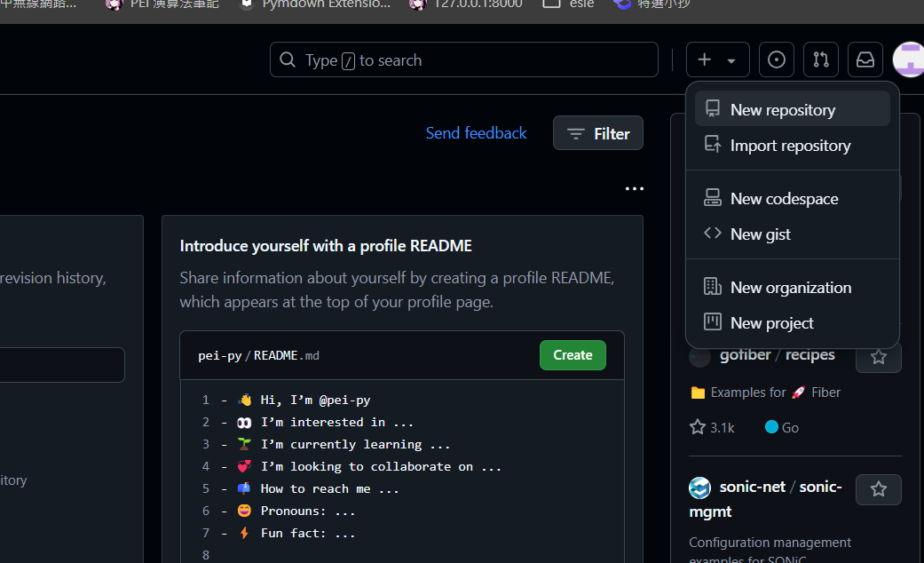Open the Issues circle-dot icon
The height and width of the screenshot is (563, 924).
click(776, 59)
